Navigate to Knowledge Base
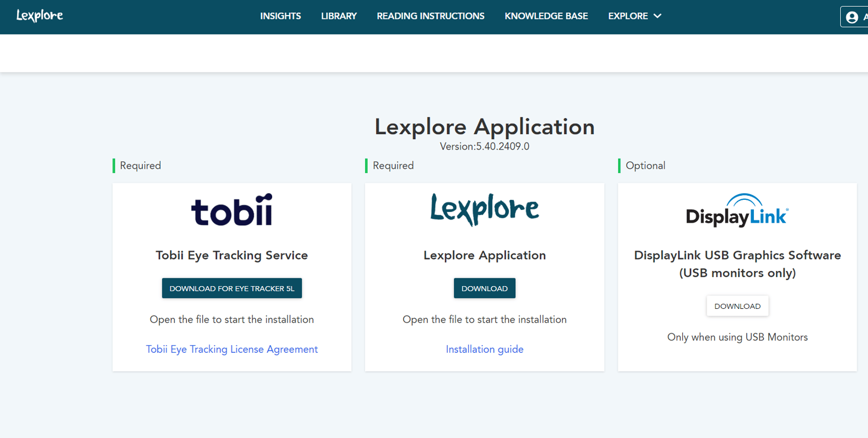This screenshot has height=438, width=868. click(x=546, y=16)
